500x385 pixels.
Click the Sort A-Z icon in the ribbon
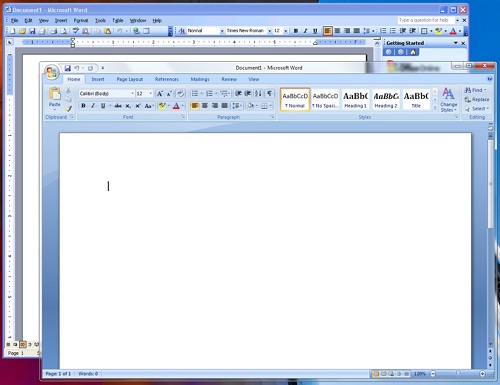(x=258, y=94)
